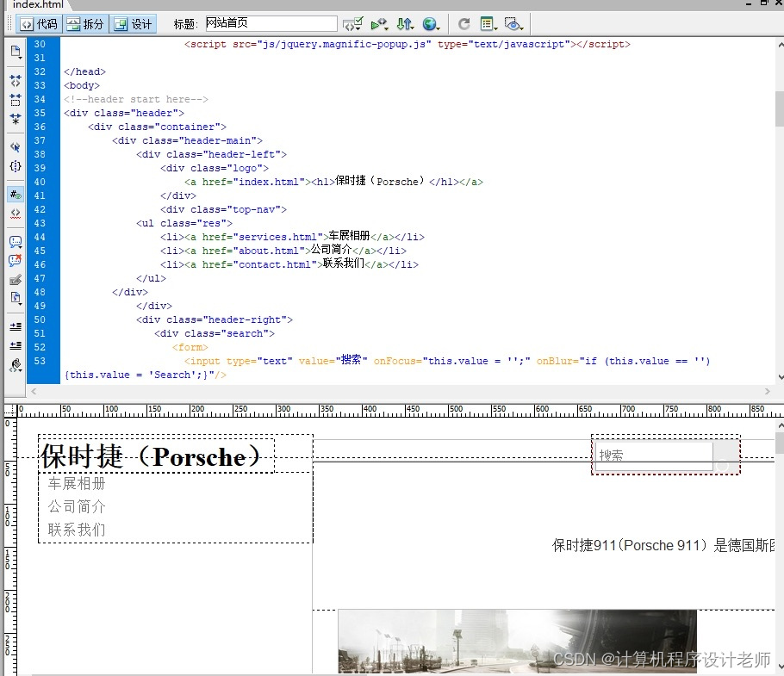Screen dimensions: 784x676
Task: Click code pane horizontal scroll right arrow
Action: [x=767, y=391]
